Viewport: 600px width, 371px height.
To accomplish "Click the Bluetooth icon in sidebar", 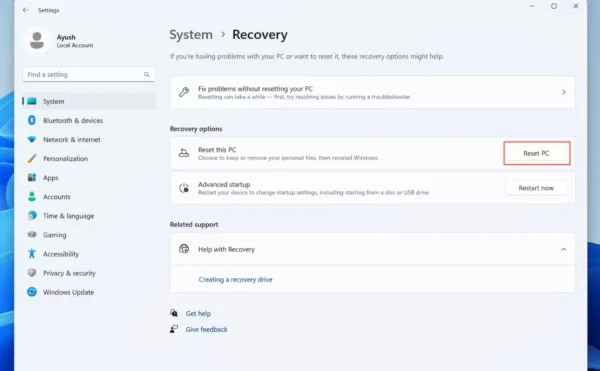I will pyautogui.click(x=32, y=120).
